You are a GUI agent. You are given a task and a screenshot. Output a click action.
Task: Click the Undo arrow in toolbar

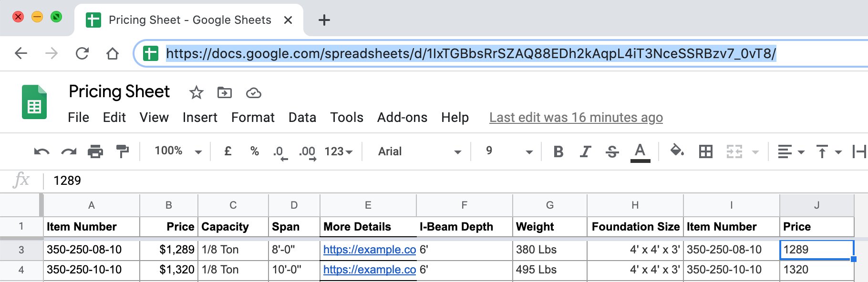41,152
